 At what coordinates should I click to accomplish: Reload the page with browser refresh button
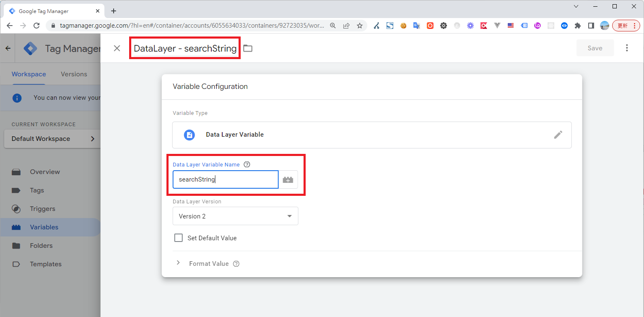36,26
